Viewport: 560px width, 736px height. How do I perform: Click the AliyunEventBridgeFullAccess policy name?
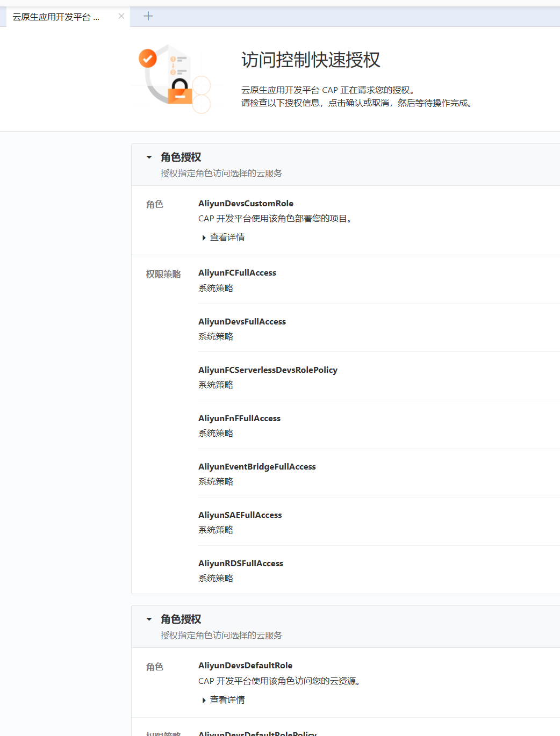pyautogui.click(x=257, y=467)
